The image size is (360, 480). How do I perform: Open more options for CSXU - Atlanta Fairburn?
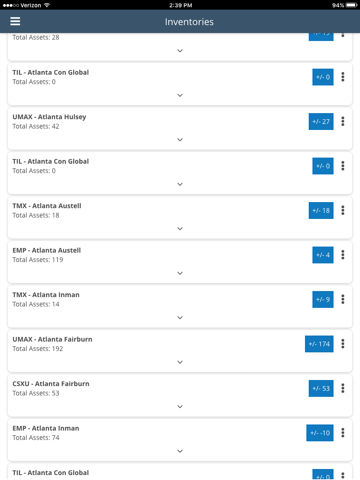[x=343, y=388]
